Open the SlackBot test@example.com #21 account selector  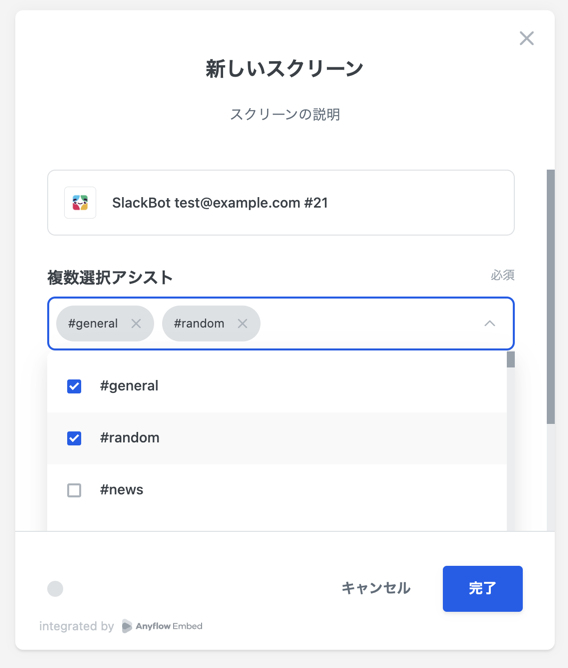pos(281,203)
